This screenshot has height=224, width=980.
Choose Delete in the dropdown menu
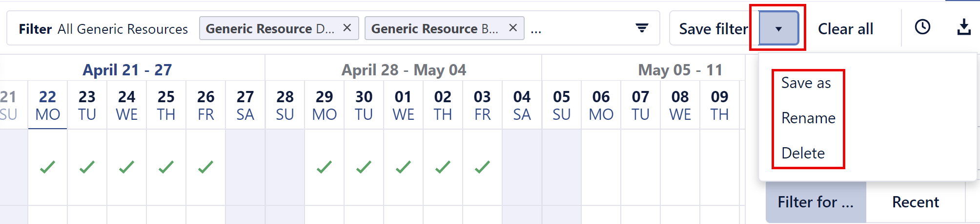tap(803, 153)
